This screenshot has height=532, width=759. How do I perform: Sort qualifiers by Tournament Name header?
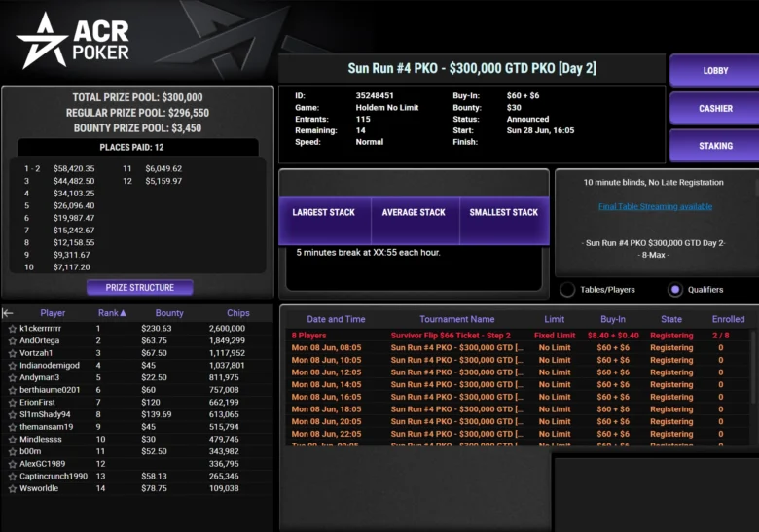(x=457, y=319)
